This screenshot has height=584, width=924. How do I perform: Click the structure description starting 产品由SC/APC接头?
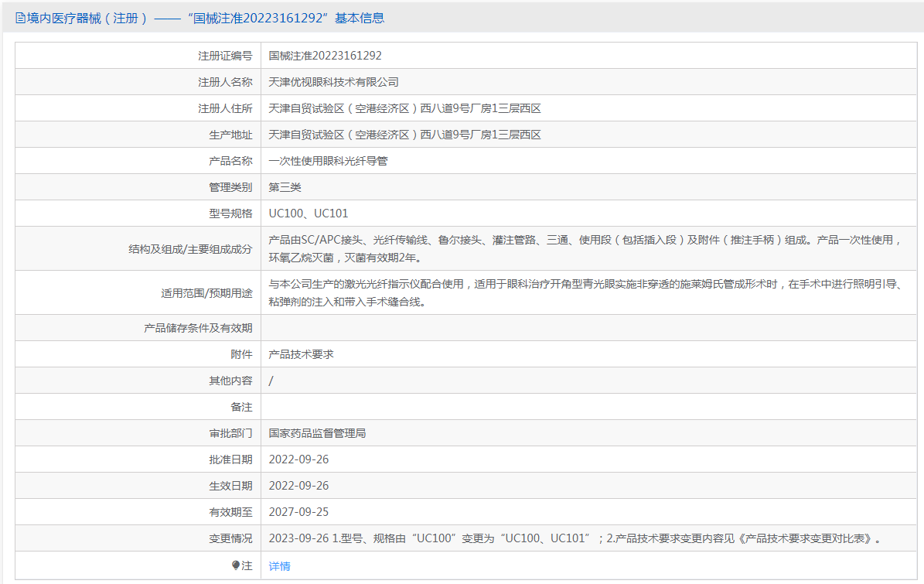586,249
